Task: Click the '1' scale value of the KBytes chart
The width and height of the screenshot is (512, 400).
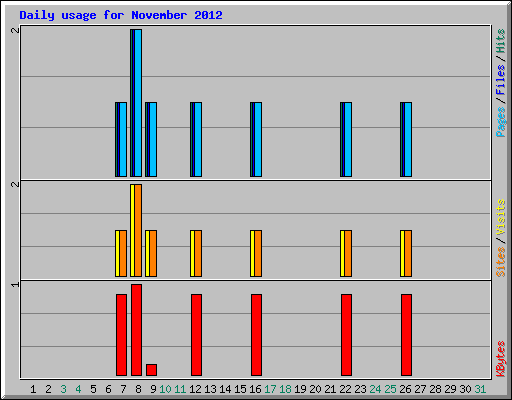Action: (x=15, y=284)
